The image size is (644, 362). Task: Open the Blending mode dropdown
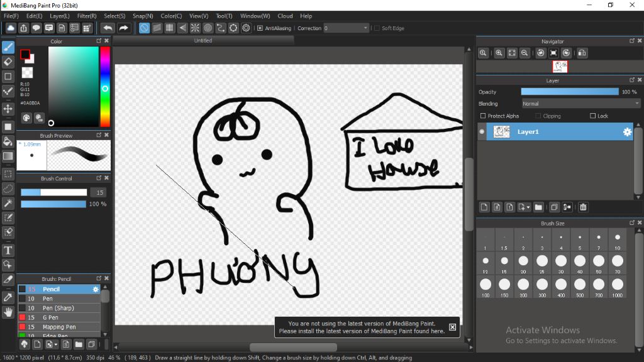581,104
